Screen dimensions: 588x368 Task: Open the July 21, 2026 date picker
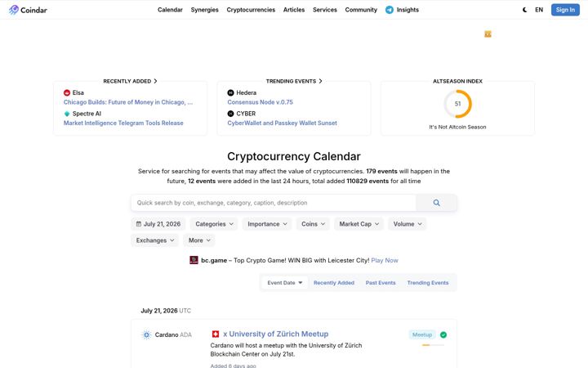[158, 224]
